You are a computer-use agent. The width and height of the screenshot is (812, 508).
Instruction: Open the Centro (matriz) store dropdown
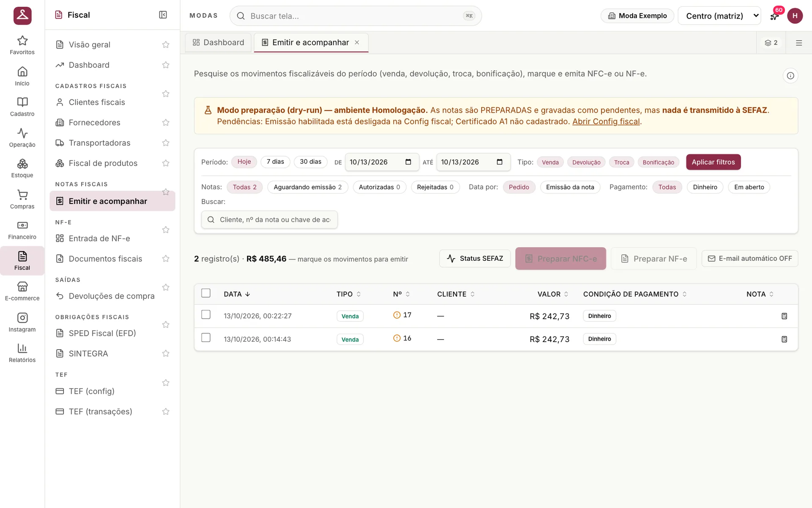(719, 16)
